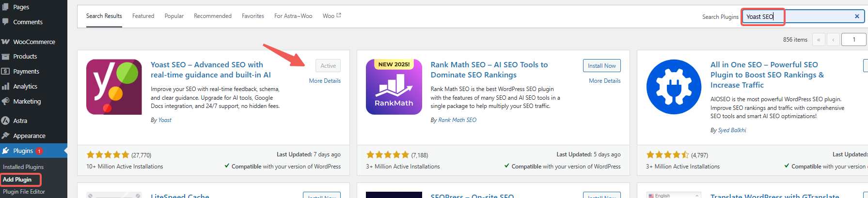Image resolution: width=868 pixels, height=198 pixels.
Task: Open WooCommerce from the sidebar
Action: (34, 42)
